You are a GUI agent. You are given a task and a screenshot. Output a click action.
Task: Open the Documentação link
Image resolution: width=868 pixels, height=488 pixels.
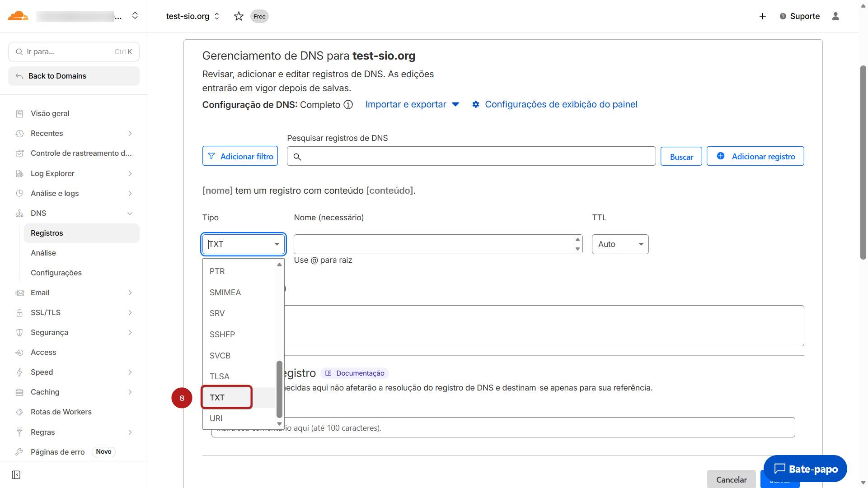click(x=355, y=373)
